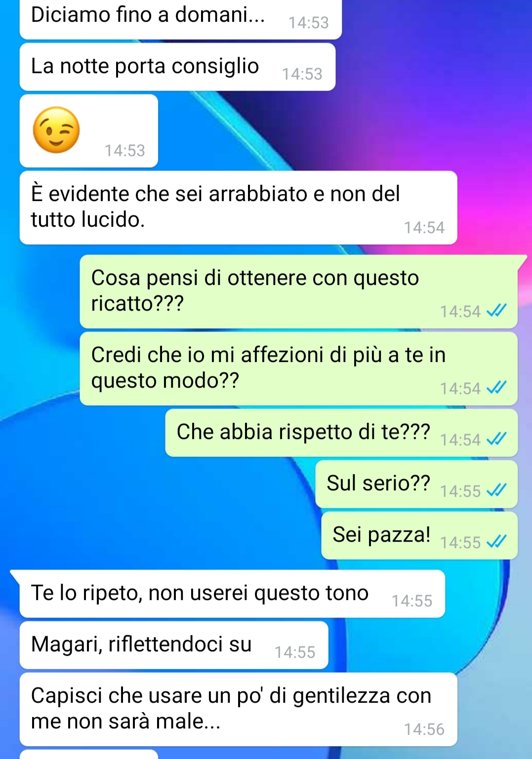Tap message 'È evidente che sei arrabbiato'

[238, 207]
